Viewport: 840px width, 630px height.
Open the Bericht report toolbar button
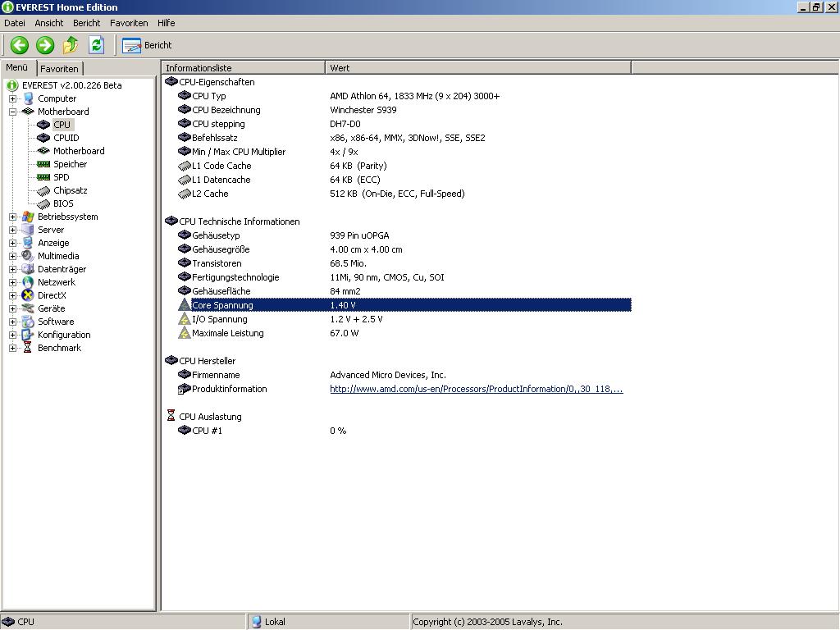tap(148, 46)
